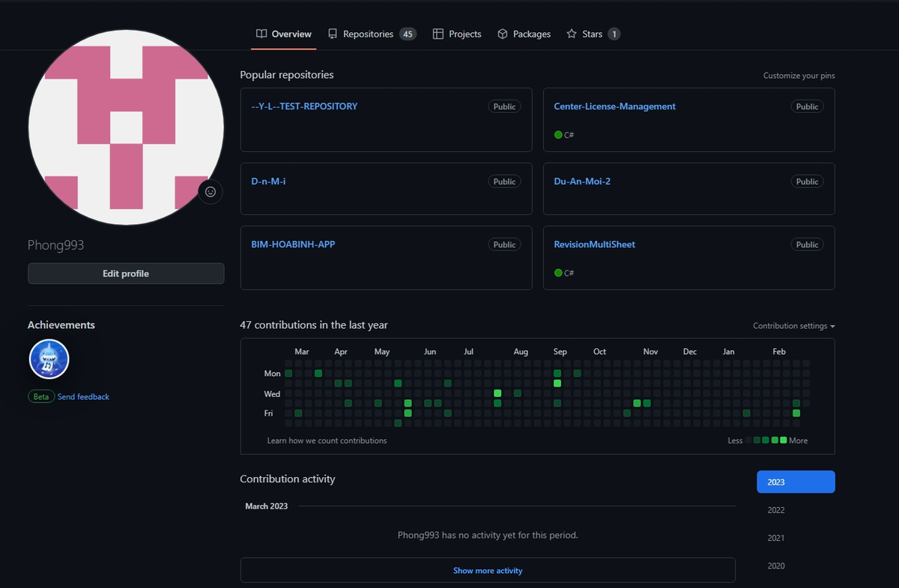Click the Sep month label in the graph
The height and width of the screenshot is (588, 899).
point(560,351)
